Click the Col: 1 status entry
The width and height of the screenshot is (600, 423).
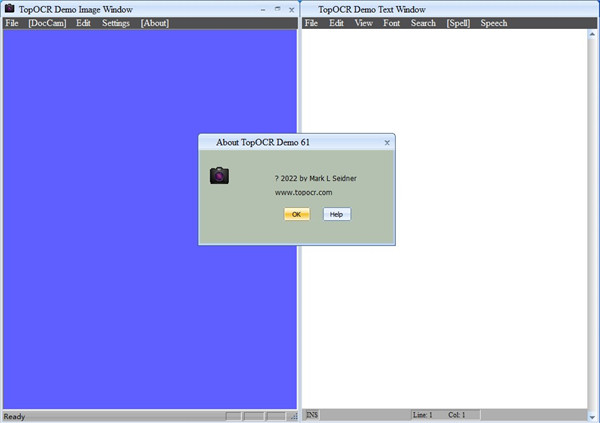(457, 415)
